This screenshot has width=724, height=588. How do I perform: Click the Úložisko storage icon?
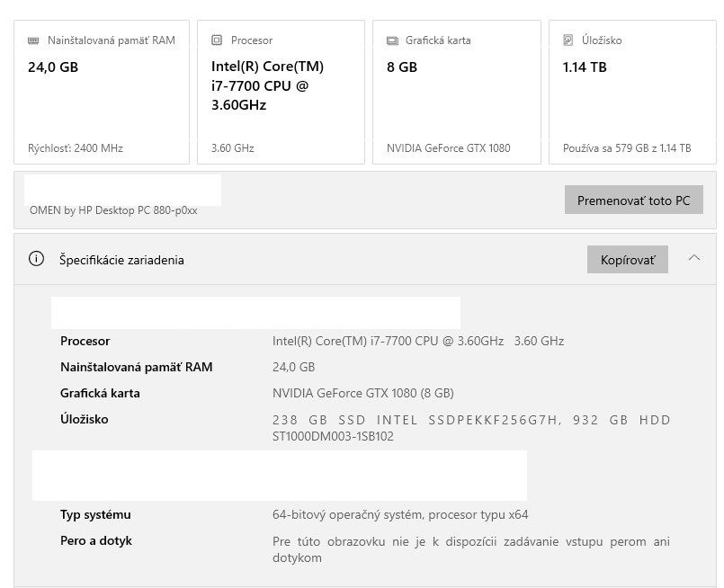(568, 40)
